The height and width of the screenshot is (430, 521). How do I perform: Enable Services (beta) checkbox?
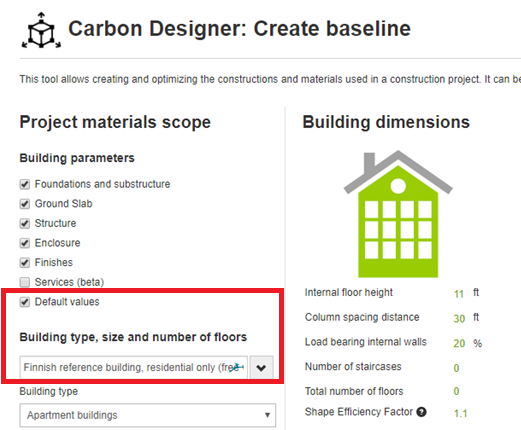click(x=25, y=282)
